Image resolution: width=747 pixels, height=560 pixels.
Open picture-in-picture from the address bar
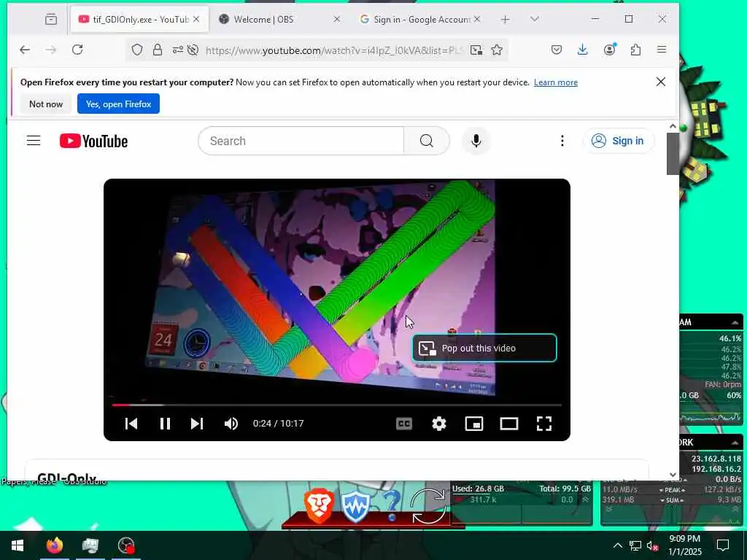point(476,50)
